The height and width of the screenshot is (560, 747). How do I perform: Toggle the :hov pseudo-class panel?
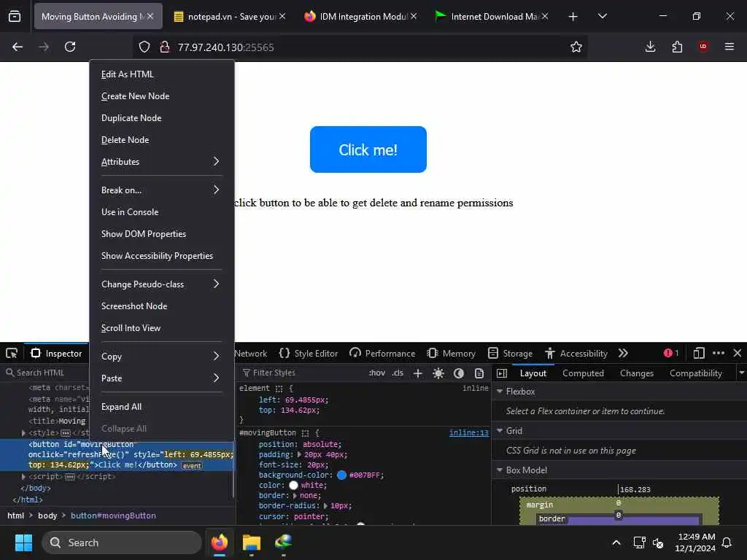[377, 373]
